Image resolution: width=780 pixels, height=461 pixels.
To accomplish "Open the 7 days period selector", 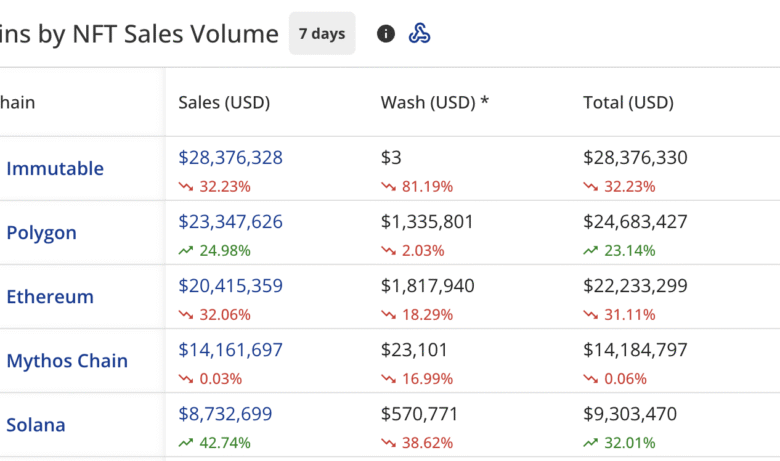I will pyautogui.click(x=322, y=33).
